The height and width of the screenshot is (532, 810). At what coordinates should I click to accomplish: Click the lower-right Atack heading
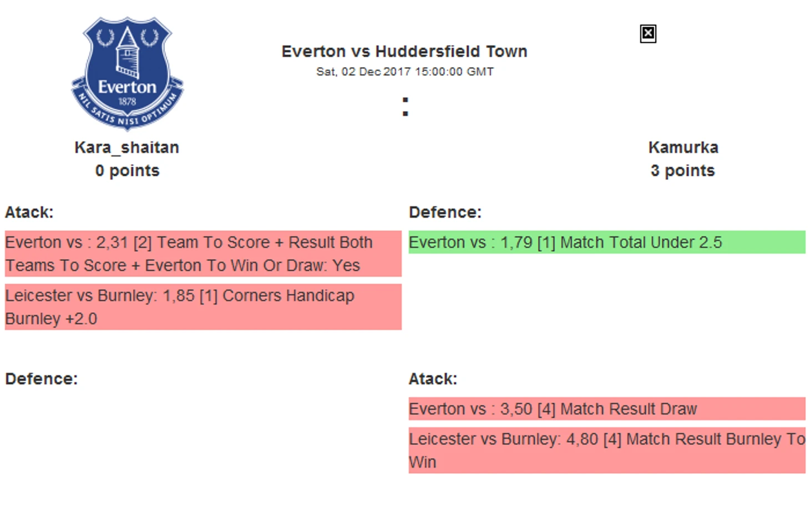pyautogui.click(x=433, y=379)
